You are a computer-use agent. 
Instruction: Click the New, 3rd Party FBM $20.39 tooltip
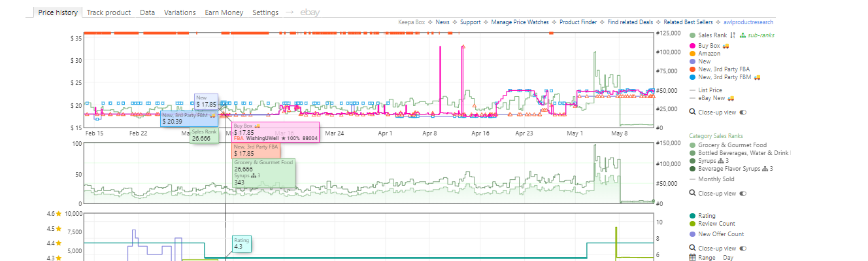tap(189, 118)
